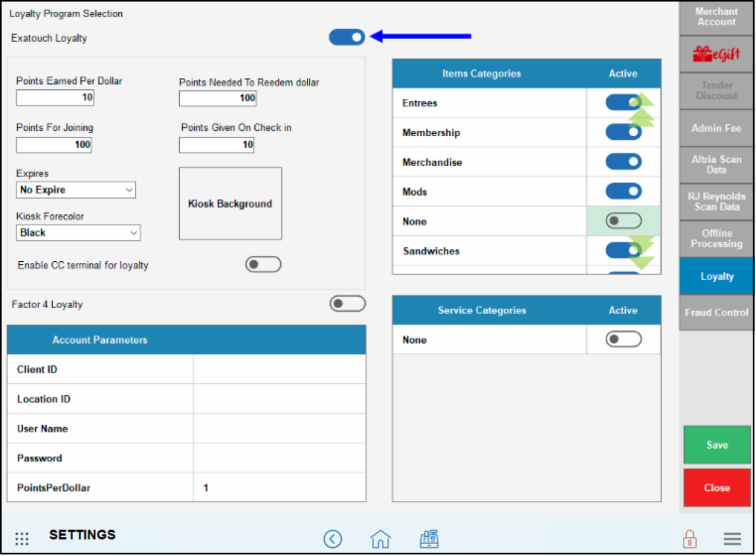Go back with the circled arrow icon
This screenshot has height=556, width=756.
point(333,539)
